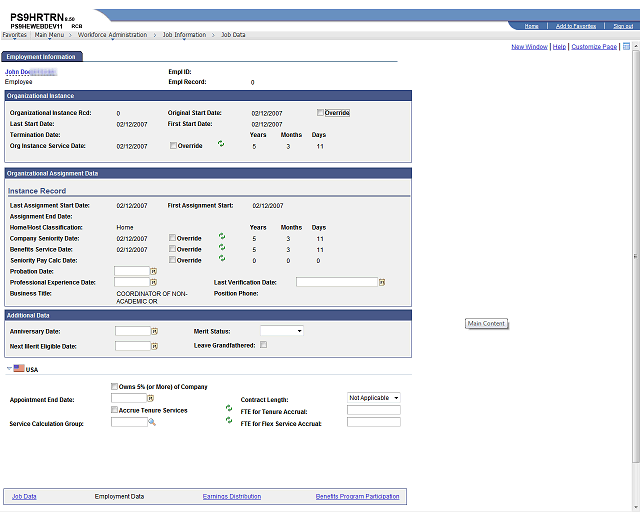Open Contract Length dropdown
Screen dimensions: 640x512
click(373, 398)
